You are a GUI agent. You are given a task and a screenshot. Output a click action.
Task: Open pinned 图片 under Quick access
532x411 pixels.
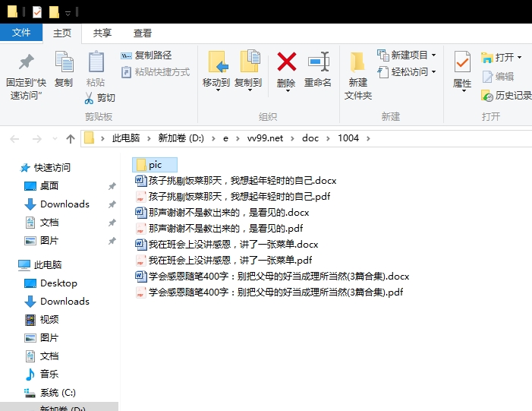click(42, 241)
